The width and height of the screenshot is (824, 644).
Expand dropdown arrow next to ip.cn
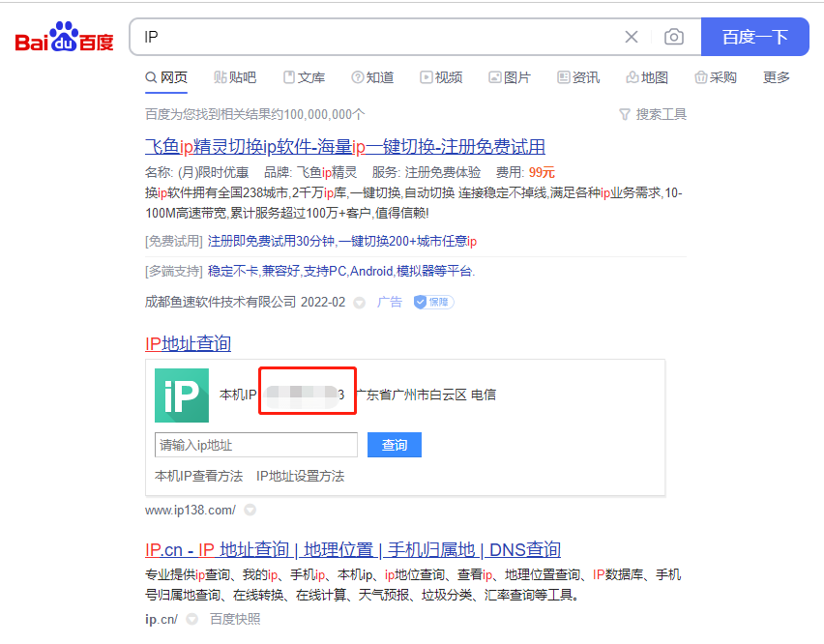pyautogui.click(x=191, y=619)
